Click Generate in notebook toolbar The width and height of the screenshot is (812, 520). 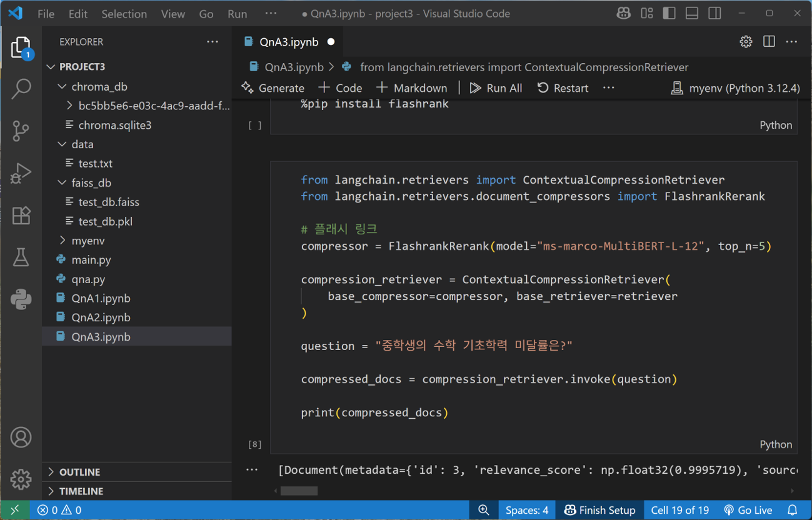tap(273, 88)
